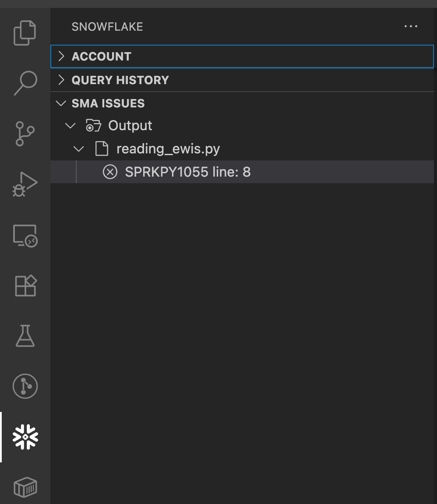The height and width of the screenshot is (504, 437).
Task: Open the Explorer files view
Action: 25,33
